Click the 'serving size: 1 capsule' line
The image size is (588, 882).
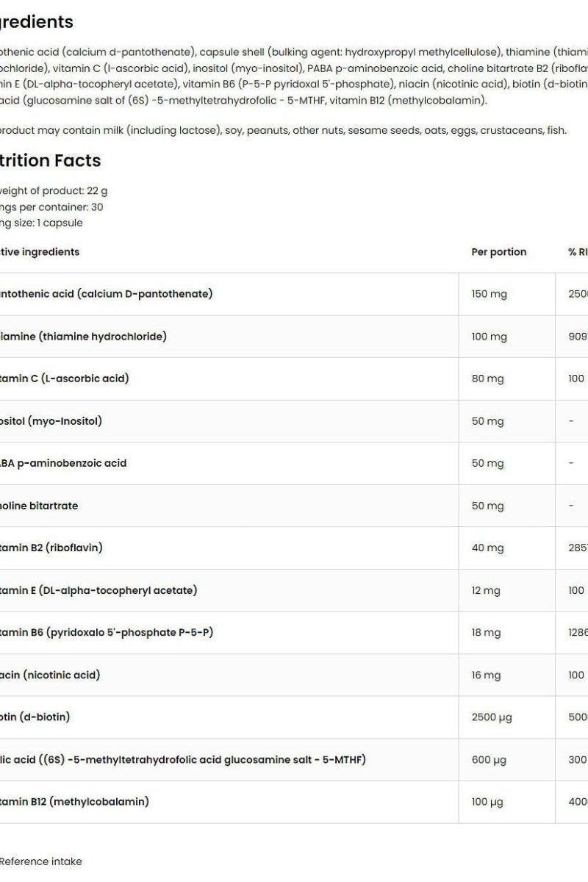41,223
